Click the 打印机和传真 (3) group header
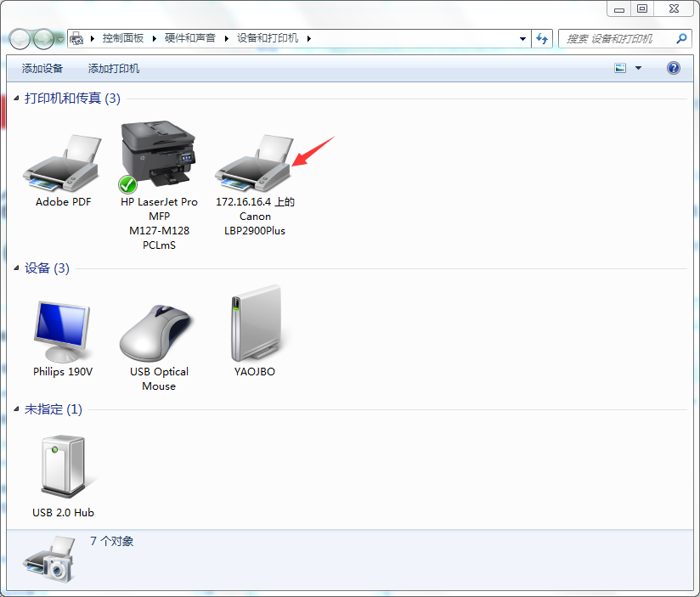This screenshot has height=597, width=700. click(72, 99)
